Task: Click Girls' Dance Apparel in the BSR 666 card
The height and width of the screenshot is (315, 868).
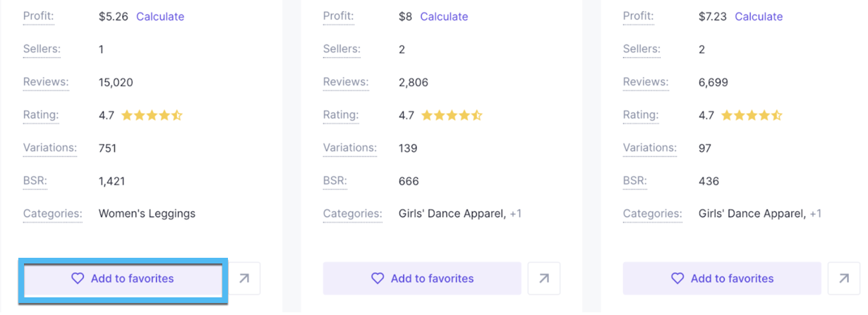Action: (452, 213)
